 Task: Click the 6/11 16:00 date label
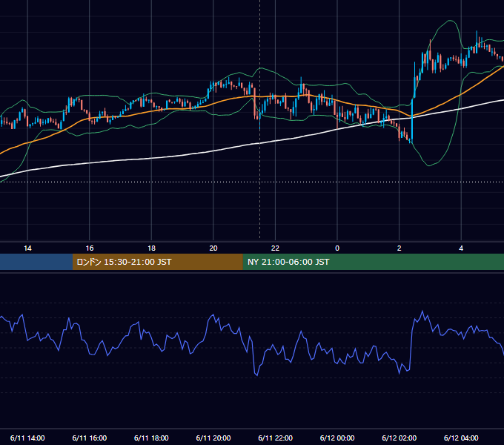point(90,438)
